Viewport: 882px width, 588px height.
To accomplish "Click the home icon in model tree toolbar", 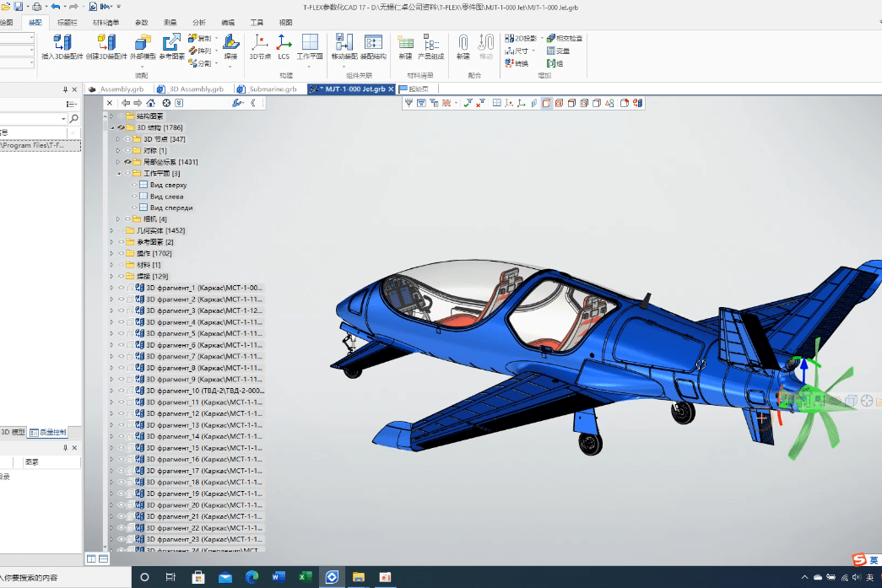I will click(150, 103).
